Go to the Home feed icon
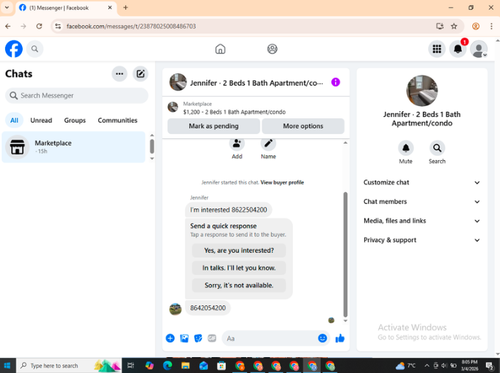Viewport: 500px width, 373px height. tap(220, 49)
